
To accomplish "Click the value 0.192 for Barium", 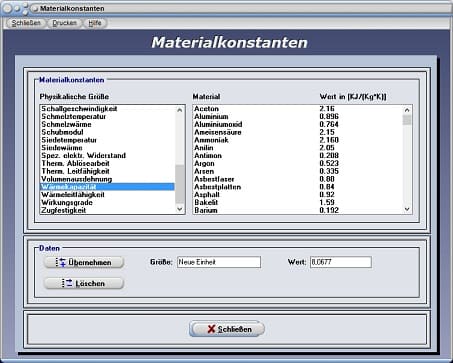I will coord(329,210).
